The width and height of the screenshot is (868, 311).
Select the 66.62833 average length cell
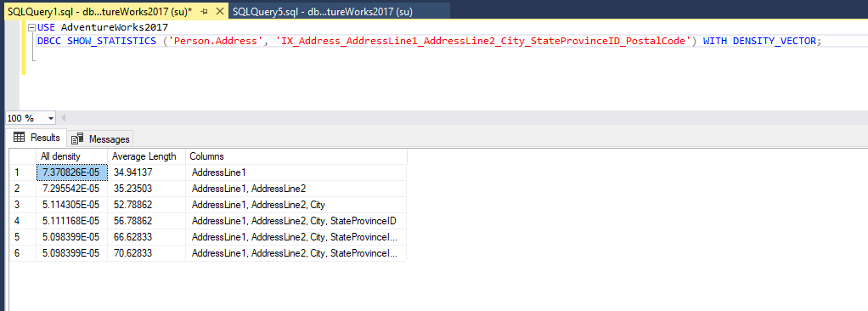(x=146, y=237)
